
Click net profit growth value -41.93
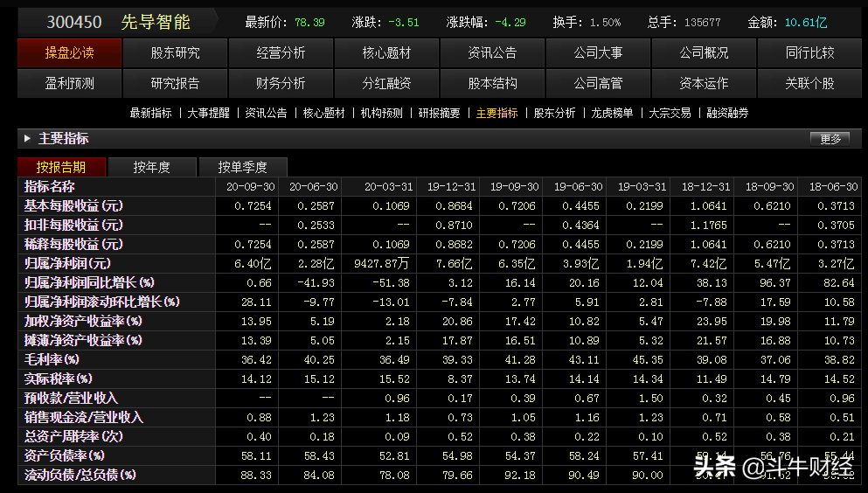coord(316,282)
